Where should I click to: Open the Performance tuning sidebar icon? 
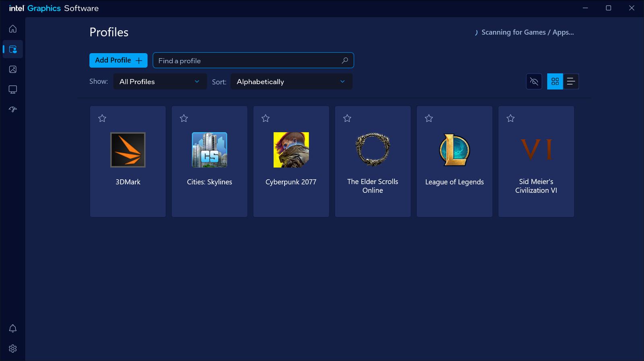13,109
